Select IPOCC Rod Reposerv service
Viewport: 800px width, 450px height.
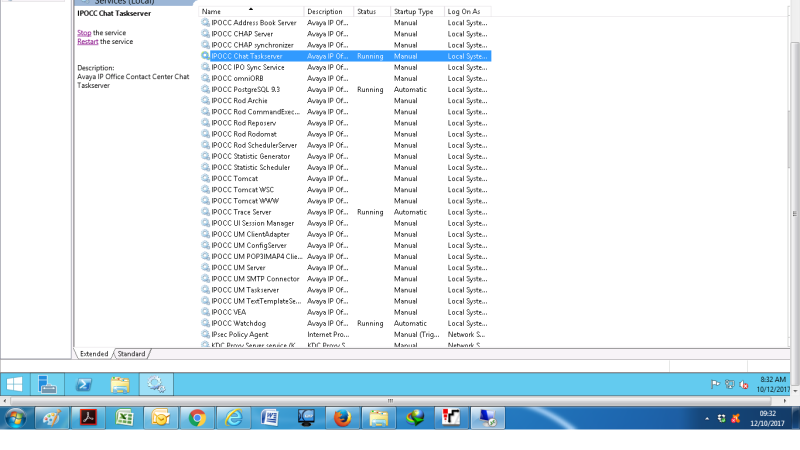point(345,123)
